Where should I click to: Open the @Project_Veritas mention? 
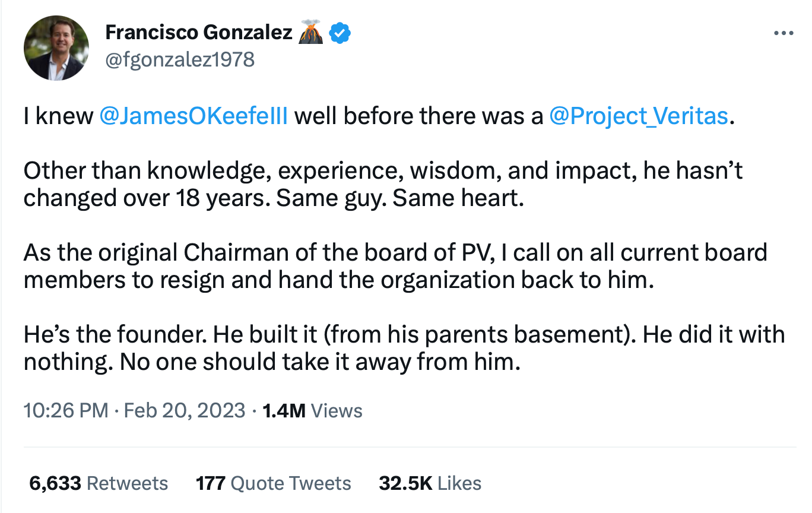[x=639, y=116]
